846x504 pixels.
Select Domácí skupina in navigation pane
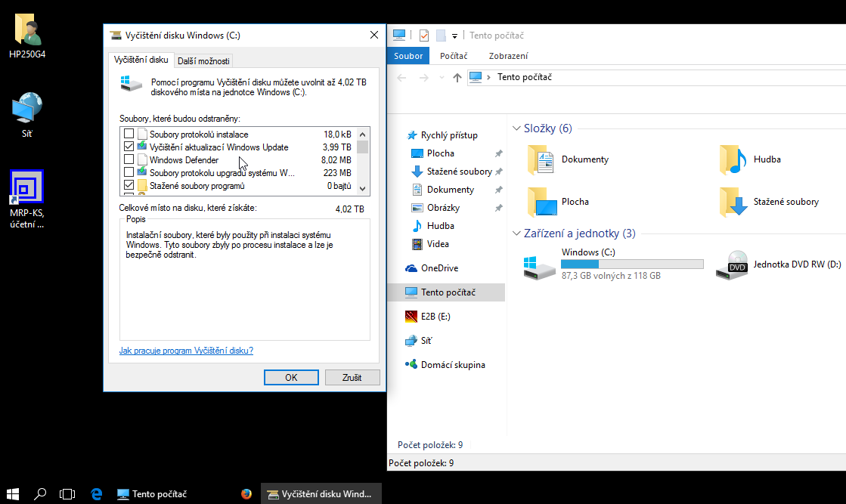point(453,365)
